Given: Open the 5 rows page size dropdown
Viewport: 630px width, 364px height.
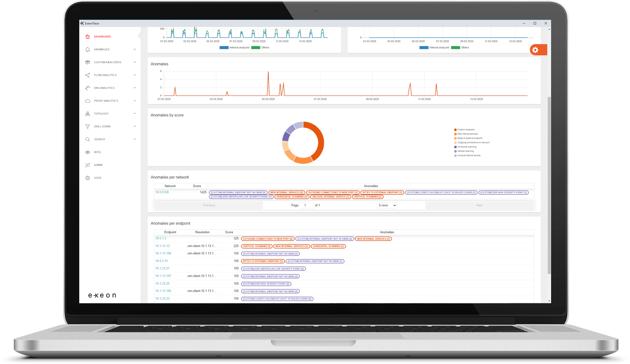Looking at the screenshot, I should coord(387,206).
